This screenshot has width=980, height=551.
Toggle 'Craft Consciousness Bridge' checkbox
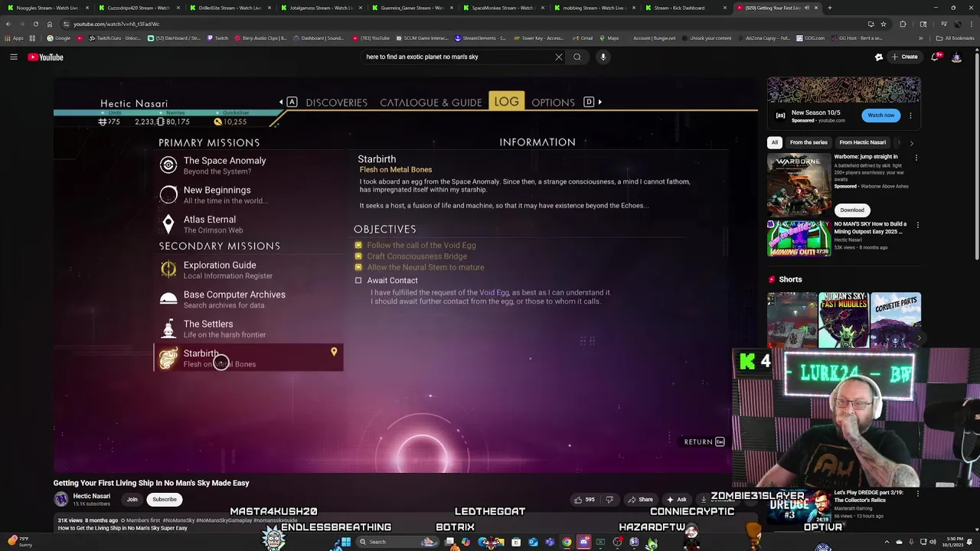click(358, 256)
